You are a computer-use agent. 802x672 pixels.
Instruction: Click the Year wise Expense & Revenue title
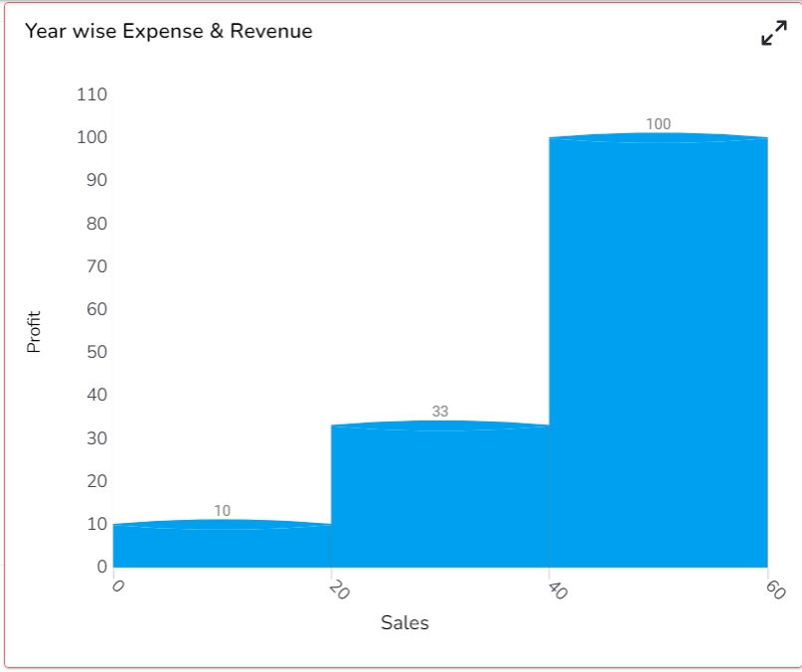(x=169, y=31)
